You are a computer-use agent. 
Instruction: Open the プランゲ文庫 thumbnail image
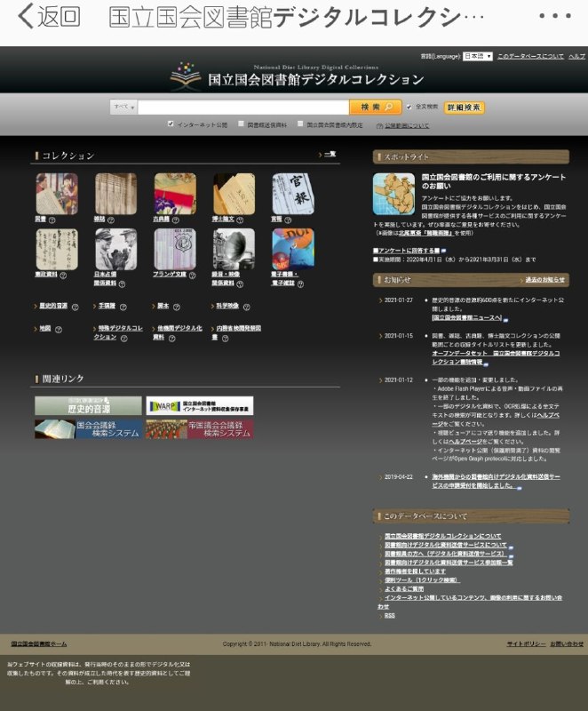point(175,249)
